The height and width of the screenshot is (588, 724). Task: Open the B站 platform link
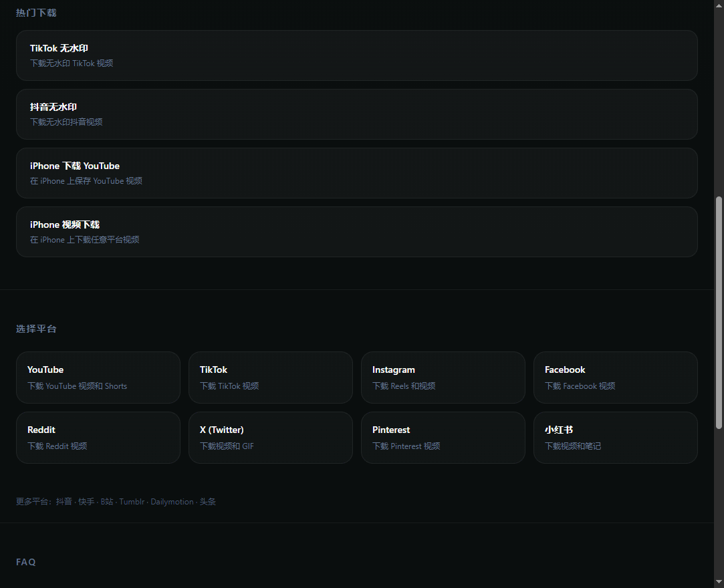(x=107, y=502)
